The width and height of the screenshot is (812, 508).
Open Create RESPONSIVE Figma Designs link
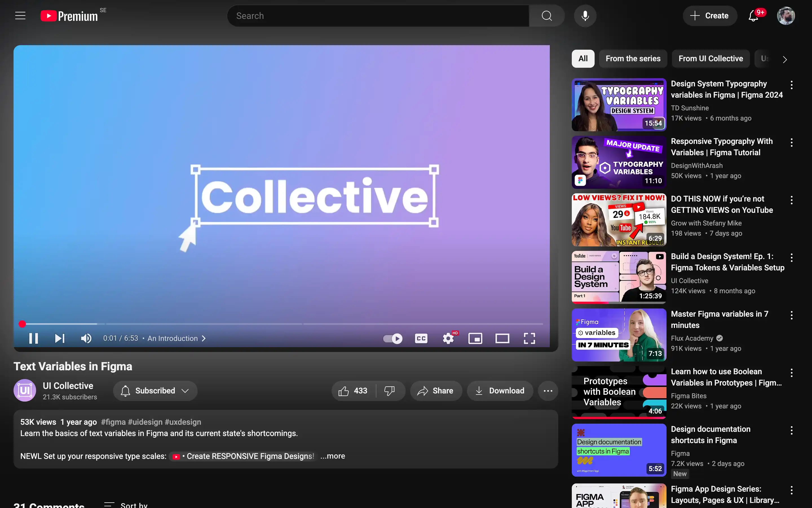[x=244, y=456]
